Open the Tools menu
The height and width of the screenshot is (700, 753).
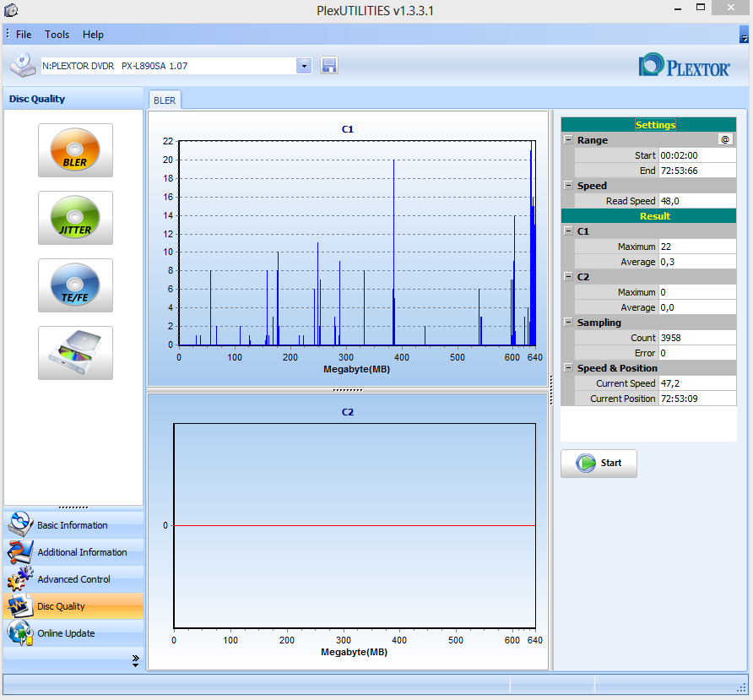(57, 35)
